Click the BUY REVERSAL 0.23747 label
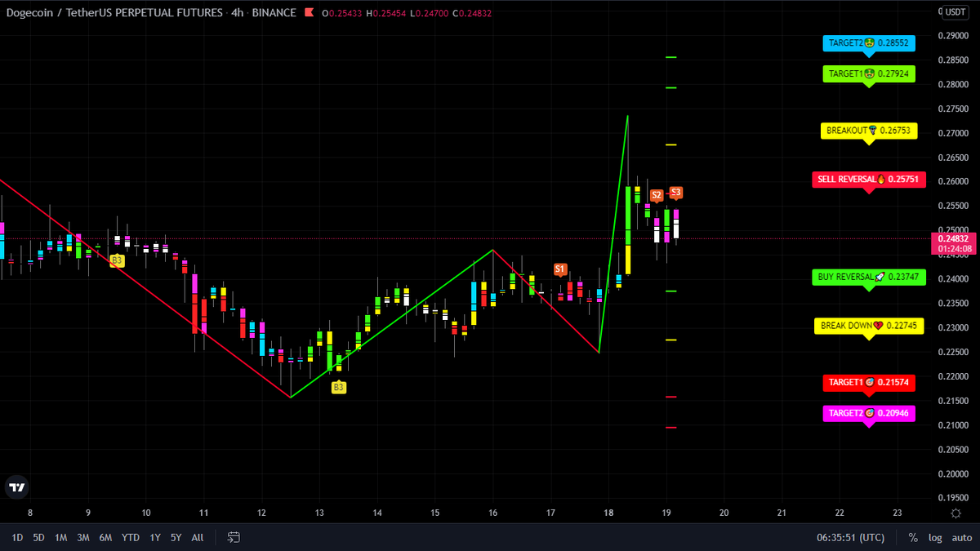 [x=869, y=277]
